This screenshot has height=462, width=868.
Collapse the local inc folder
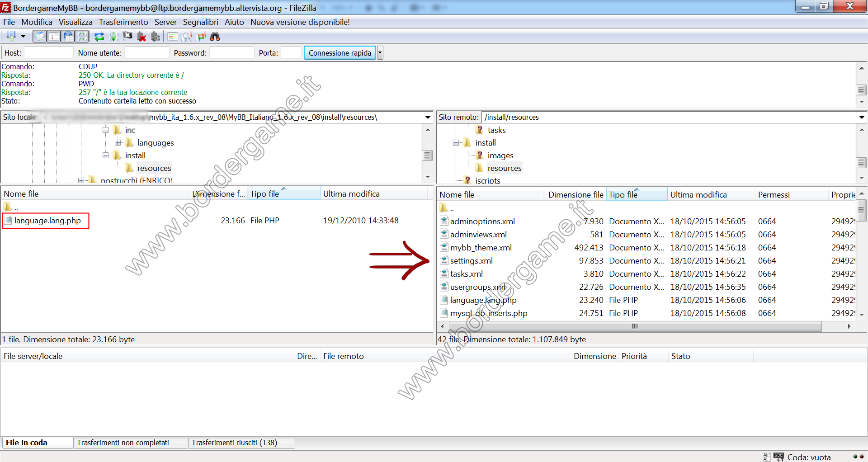click(x=105, y=130)
